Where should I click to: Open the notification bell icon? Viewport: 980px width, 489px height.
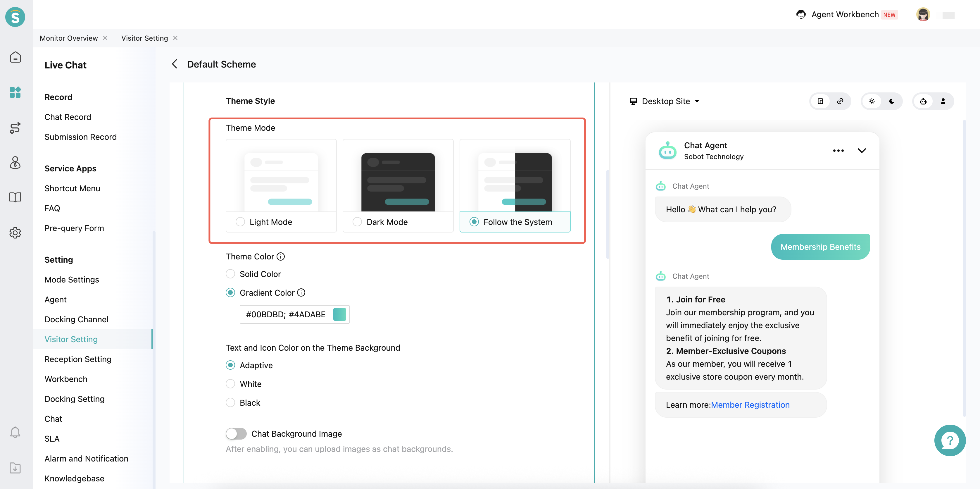point(15,432)
